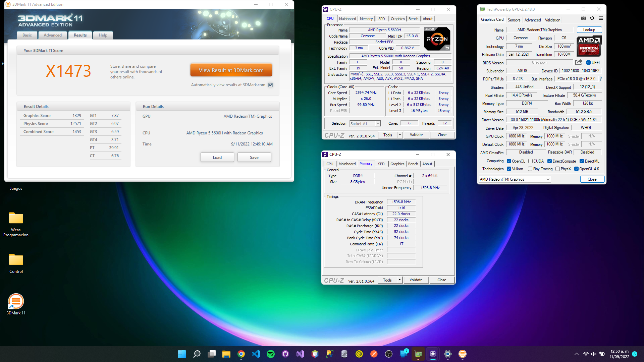Expand Tools arrow in upper CPU-Z window
This screenshot has width=644, height=362.
pos(399,135)
